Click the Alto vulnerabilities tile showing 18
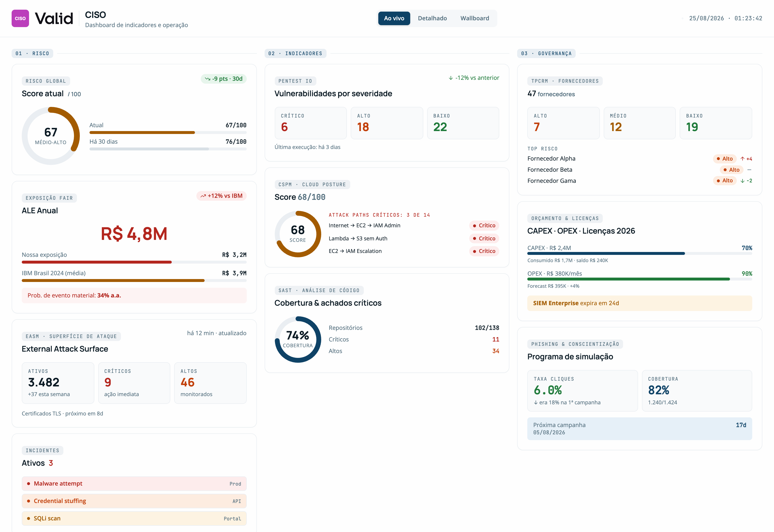The height and width of the screenshot is (532, 774). (387, 123)
